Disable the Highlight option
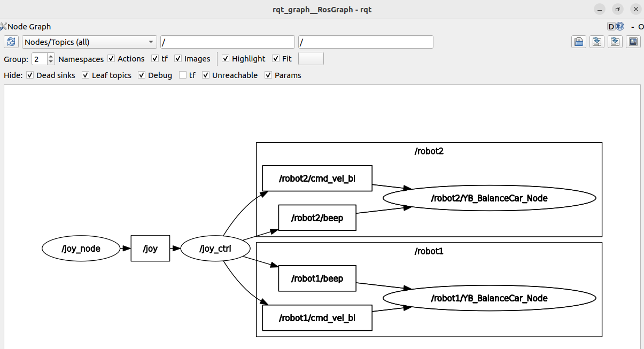 pyautogui.click(x=226, y=59)
